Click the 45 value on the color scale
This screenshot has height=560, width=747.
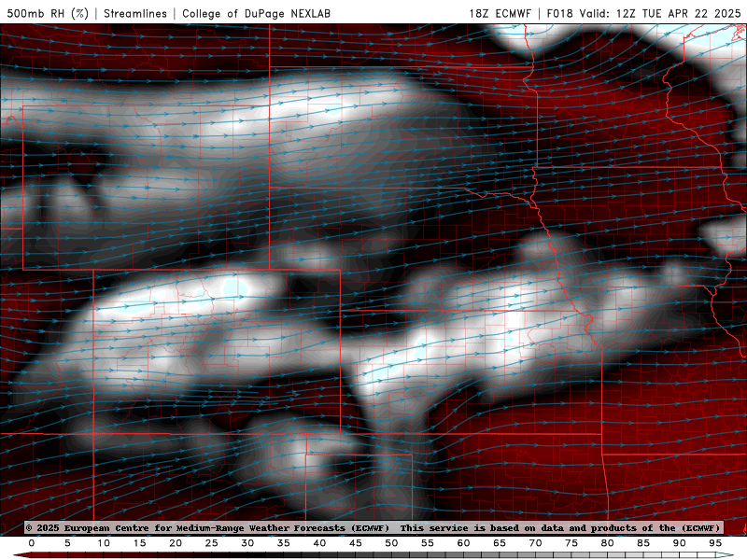pyautogui.click(x=356, y=543)
